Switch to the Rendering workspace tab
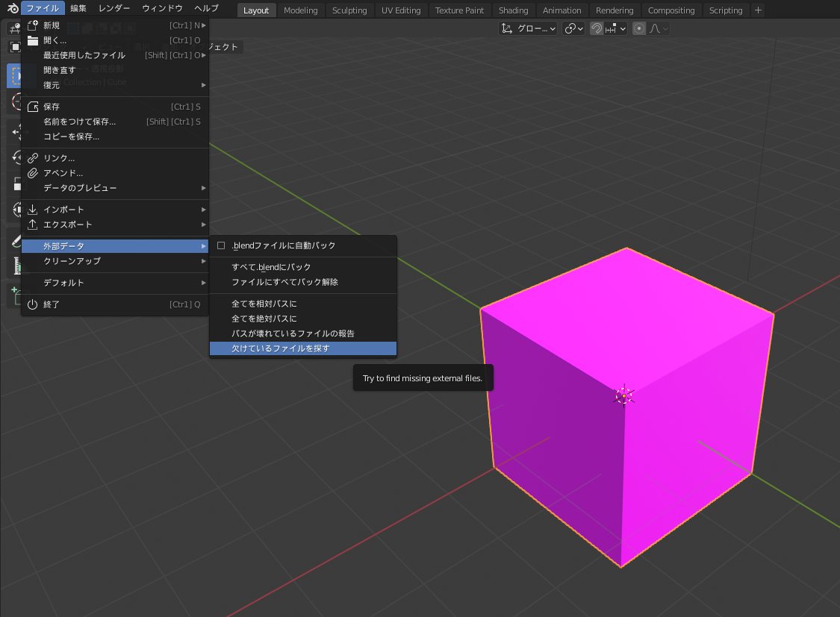This screenshot has height=617, width=840. point(615,10)
